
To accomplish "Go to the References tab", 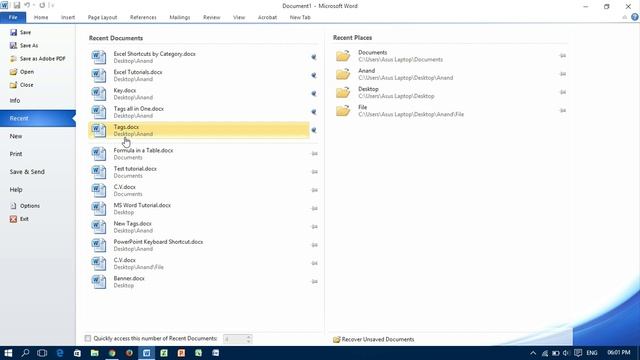I will 143,17.
